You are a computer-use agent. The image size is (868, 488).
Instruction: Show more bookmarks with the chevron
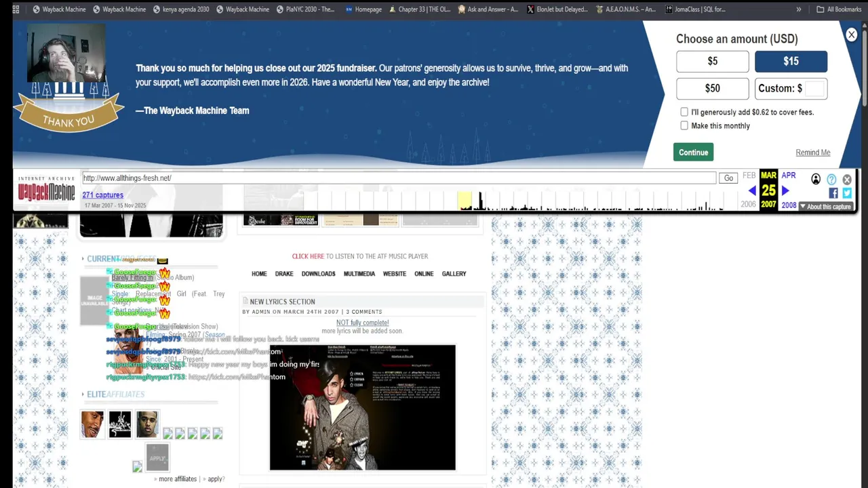point(798,9)
